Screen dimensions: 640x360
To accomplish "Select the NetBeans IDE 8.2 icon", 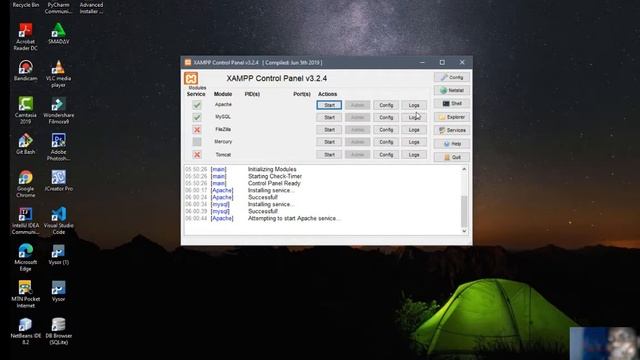I will tap(25, 331).
